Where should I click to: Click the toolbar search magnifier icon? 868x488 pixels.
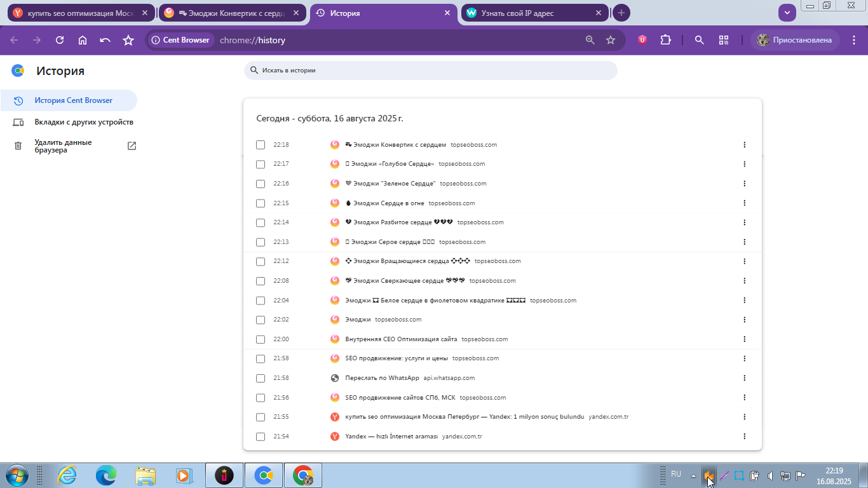(x=700, y=40)
